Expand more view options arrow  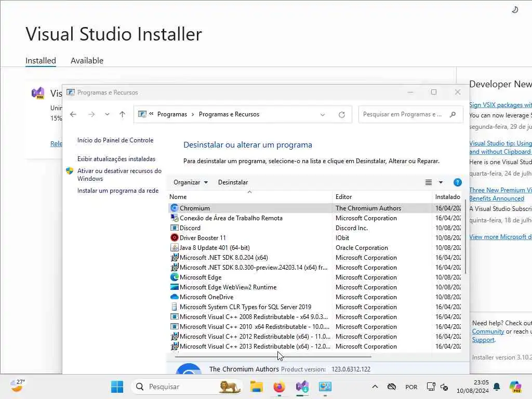pyautogui.click(x=441, y=182)
